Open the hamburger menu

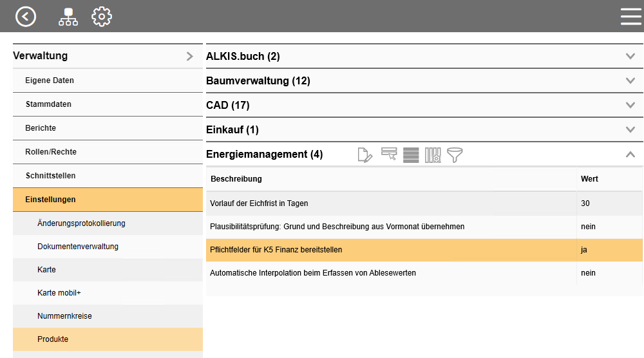[631, 17]
